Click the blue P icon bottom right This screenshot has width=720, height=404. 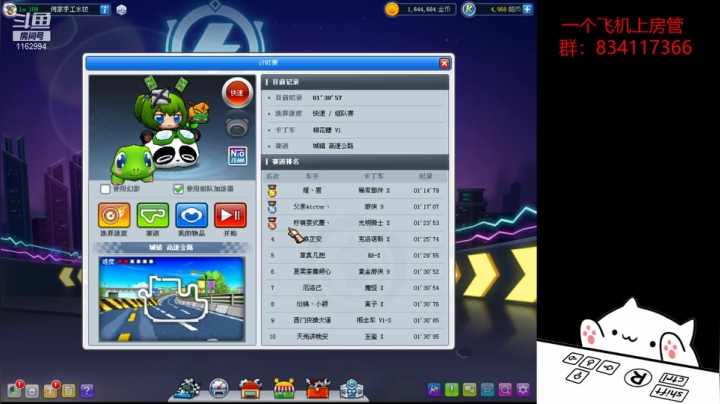point(487,390)
